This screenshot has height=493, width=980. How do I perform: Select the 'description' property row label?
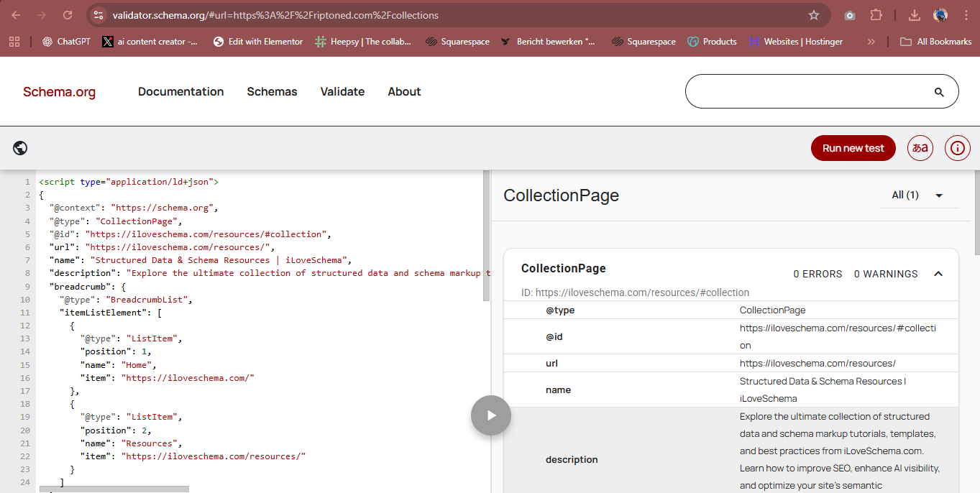coord(572,459)
